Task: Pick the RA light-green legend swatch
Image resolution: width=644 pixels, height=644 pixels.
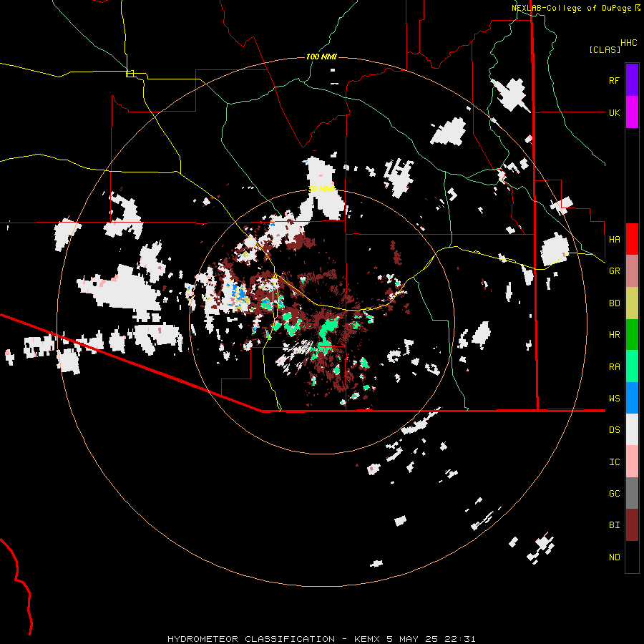Action: (x=632, y=366)
